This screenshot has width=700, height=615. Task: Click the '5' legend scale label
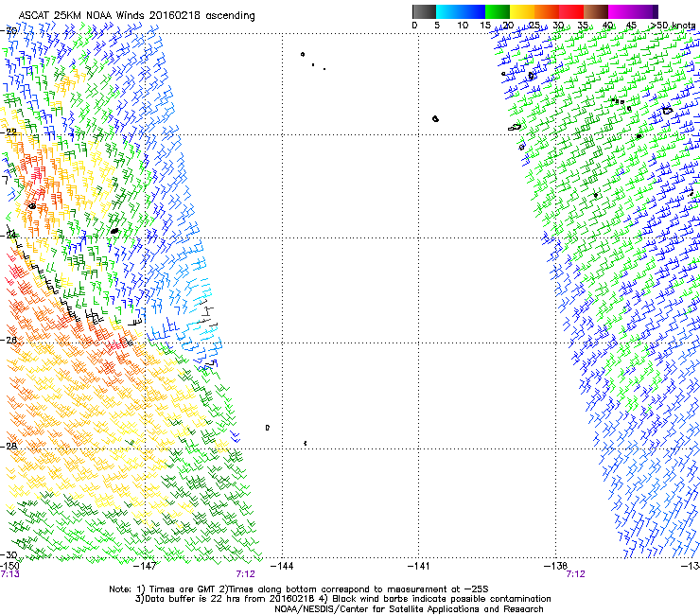pyautogui.click(x=437, y=25)
